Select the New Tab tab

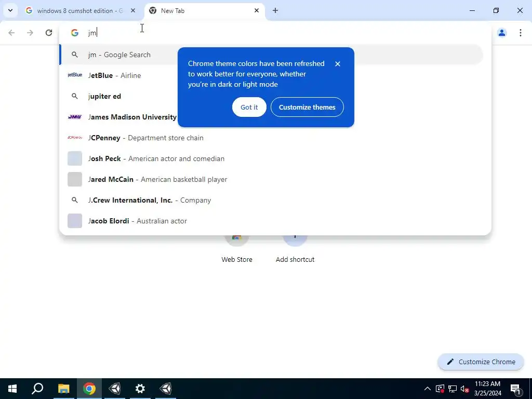[x=204, y=10]
